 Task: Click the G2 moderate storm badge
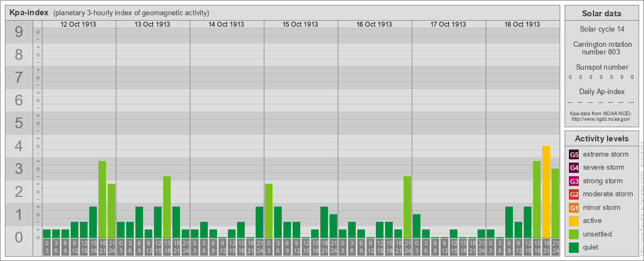click(574, 194)
